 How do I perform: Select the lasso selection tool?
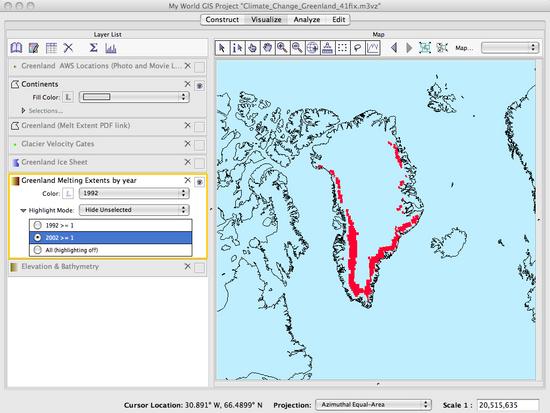[358, 48]
